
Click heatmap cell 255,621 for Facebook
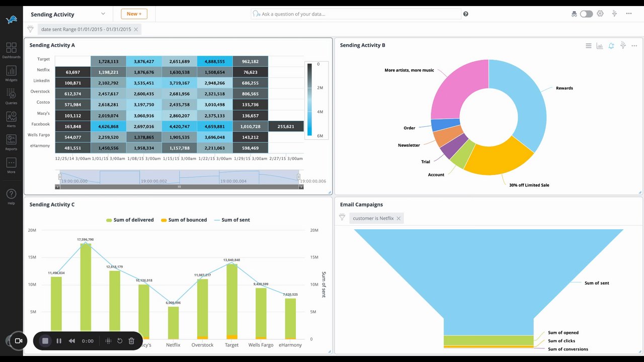pyautogui.click(x=286, y=127)
